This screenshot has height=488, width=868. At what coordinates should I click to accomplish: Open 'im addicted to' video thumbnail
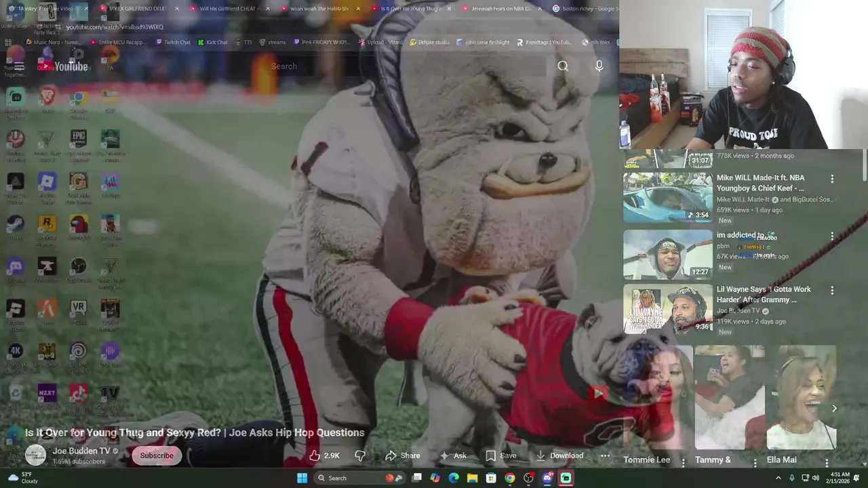668,255
